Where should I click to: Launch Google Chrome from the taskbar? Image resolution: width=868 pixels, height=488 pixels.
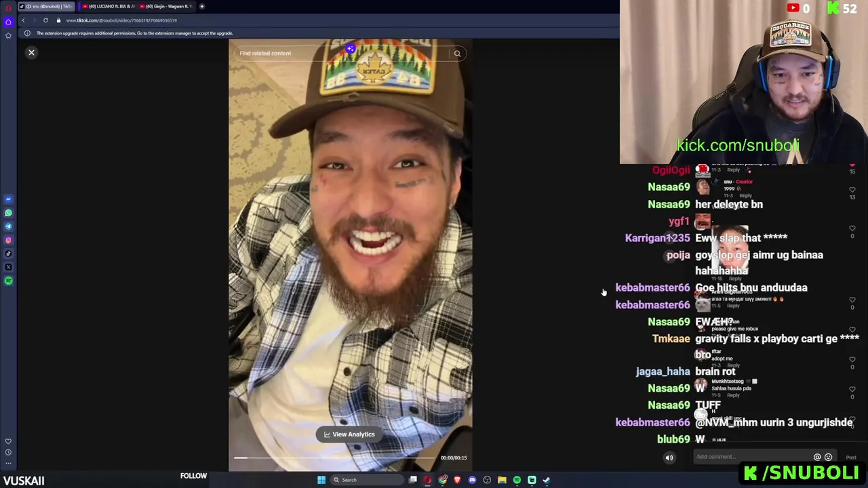point(443,480)
